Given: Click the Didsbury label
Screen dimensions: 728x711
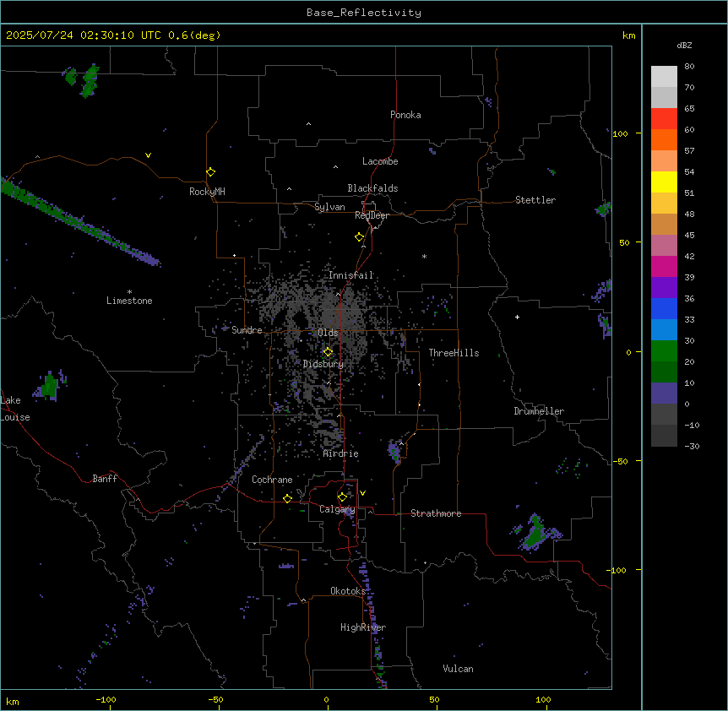Looking at the screenshot, I should [323, 364].
